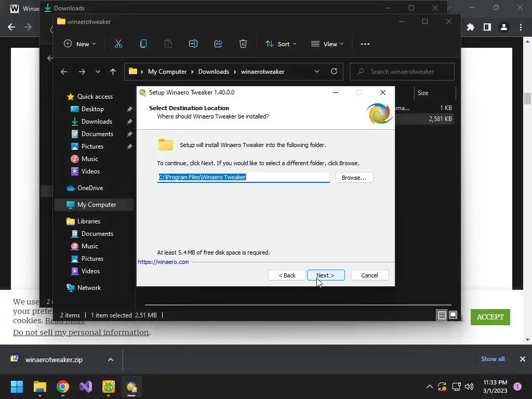Click the Delete trash icon in Explorer toolbar

tap(243, 44)
